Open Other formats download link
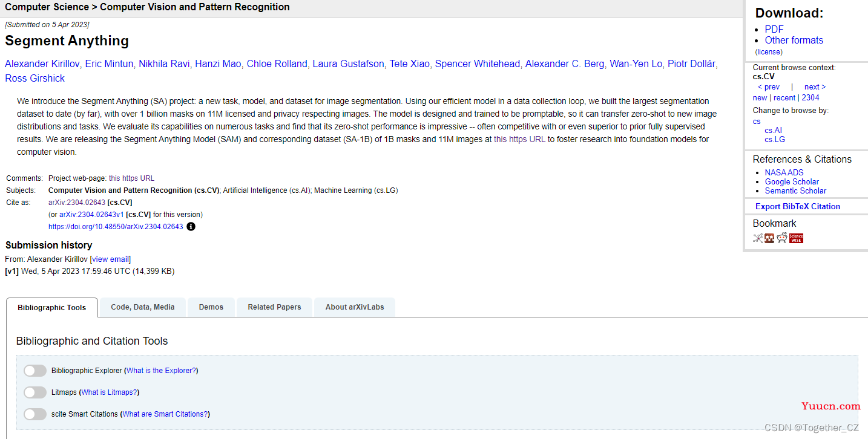 794,40
